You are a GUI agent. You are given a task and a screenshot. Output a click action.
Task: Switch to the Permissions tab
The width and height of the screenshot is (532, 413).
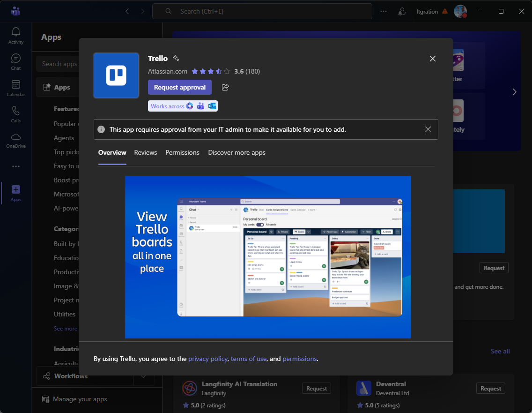click(x=182, y=152)
